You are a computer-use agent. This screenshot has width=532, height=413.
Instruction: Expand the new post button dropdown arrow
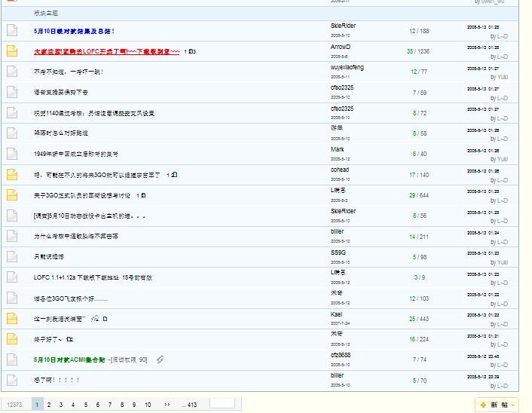click(514, 405)
